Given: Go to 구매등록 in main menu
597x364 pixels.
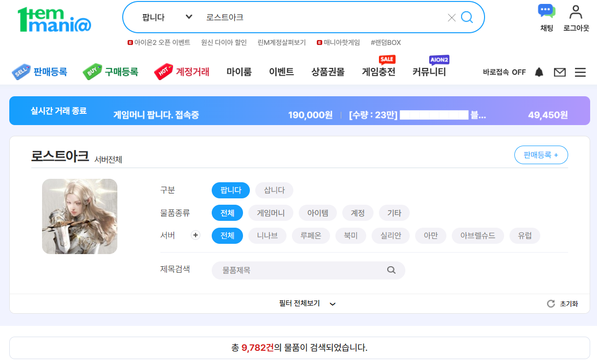Looking at the screenshot, I should [x=111, y=72].
